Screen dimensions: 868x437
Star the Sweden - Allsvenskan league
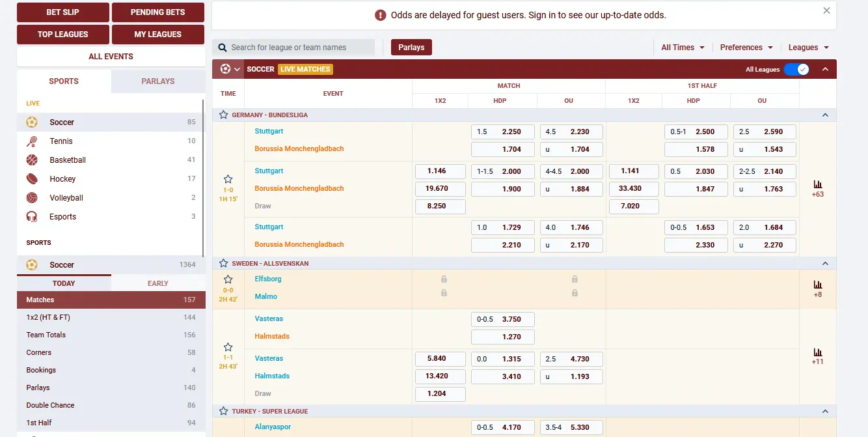tap(224, 264)
